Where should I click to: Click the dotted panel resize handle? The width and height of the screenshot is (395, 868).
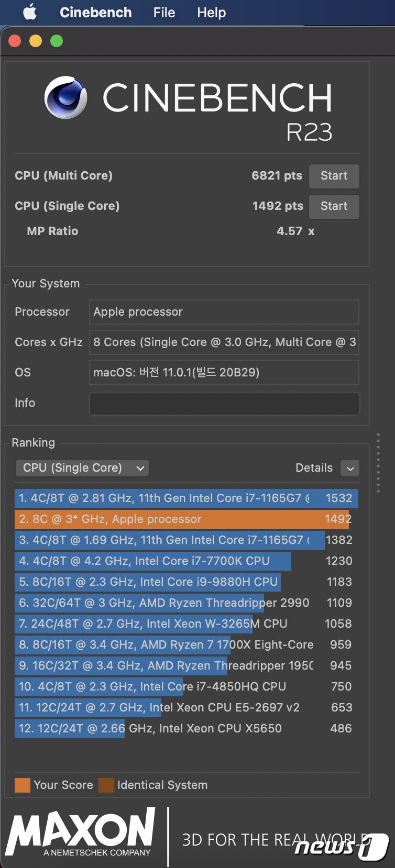tap(378, 463)
